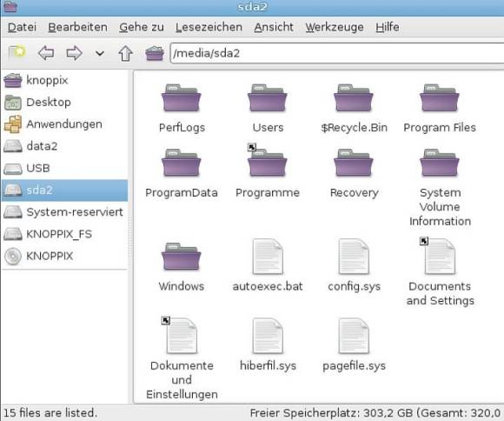Open the Werkzeuge menu
This screenshot has width=504, height=421.
(x=335, y=27)
